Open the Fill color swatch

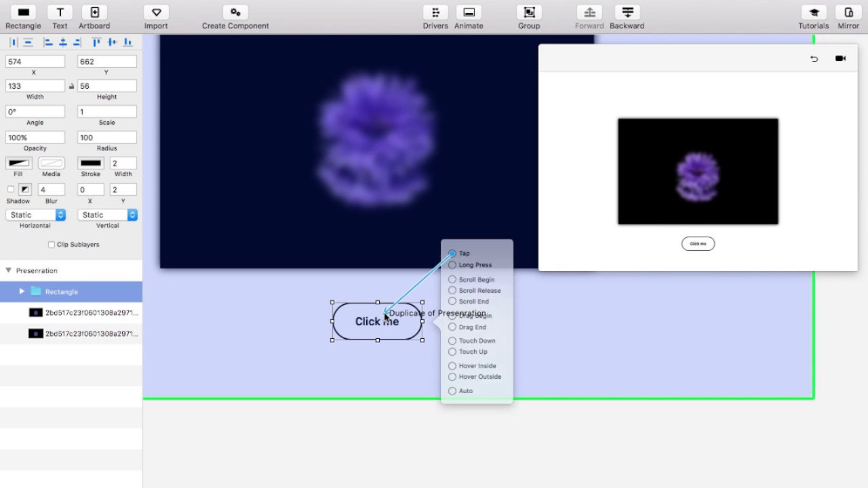click(18, 163)
